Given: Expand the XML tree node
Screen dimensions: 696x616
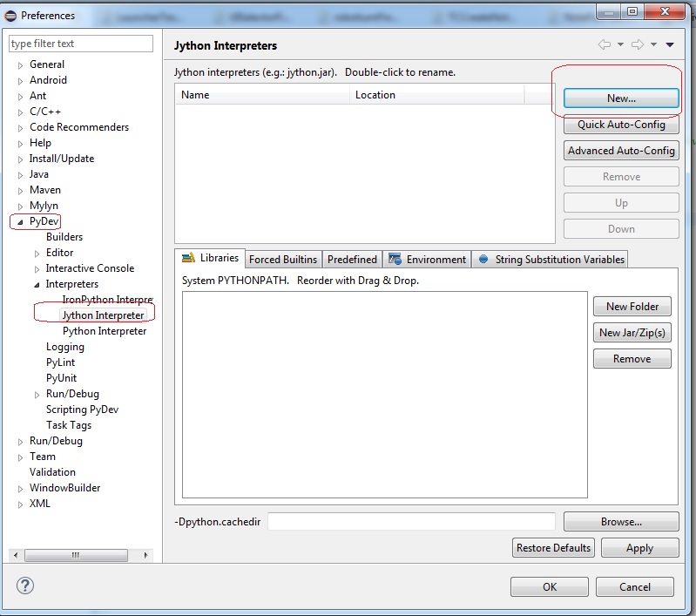Looking at the screenshot, I should click(x=20, y=504).
